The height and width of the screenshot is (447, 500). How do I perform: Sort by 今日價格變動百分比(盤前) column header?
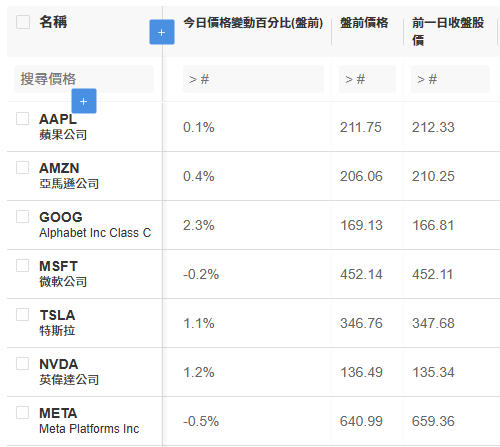tap(253, 23)
